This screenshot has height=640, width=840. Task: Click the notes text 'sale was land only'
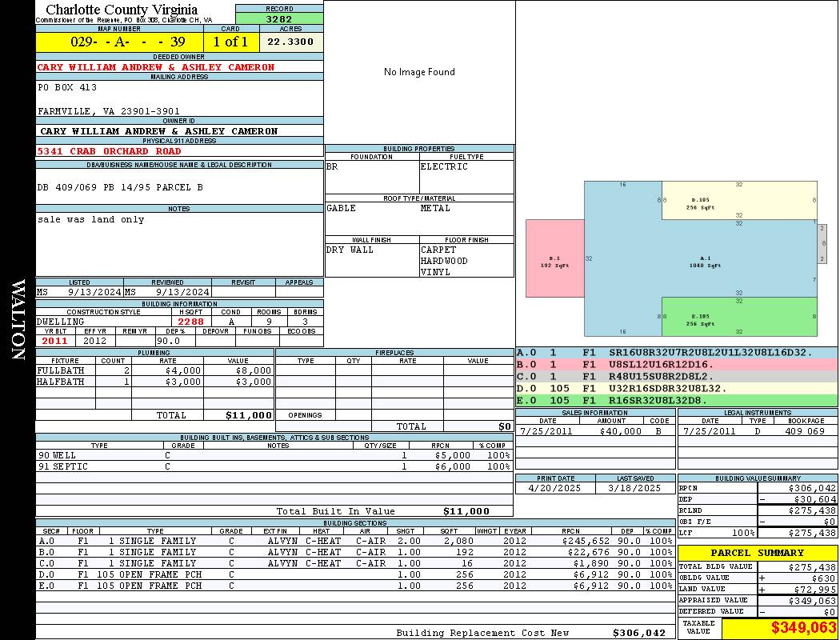91,219
